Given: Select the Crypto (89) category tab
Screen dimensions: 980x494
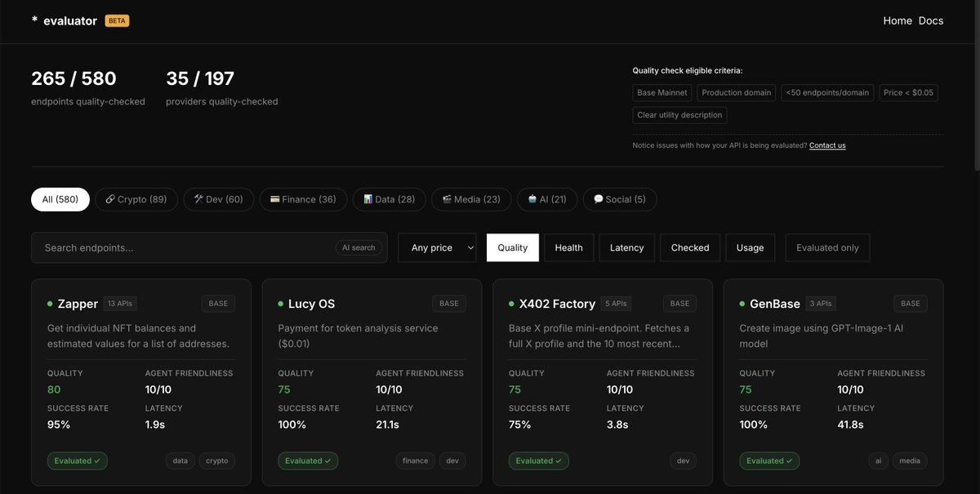Looking at the screenshot, I should tap(136, 199).
